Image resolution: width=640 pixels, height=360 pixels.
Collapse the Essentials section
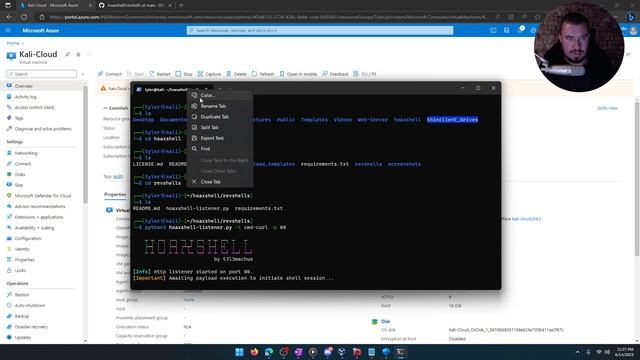[x=116, y=108]
